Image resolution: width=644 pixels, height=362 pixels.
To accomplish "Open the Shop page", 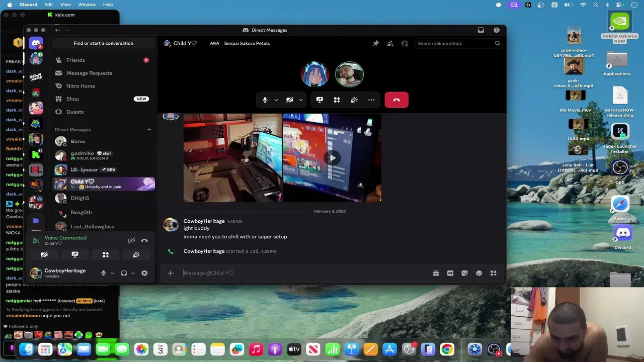I will click(x=103, y=99).
